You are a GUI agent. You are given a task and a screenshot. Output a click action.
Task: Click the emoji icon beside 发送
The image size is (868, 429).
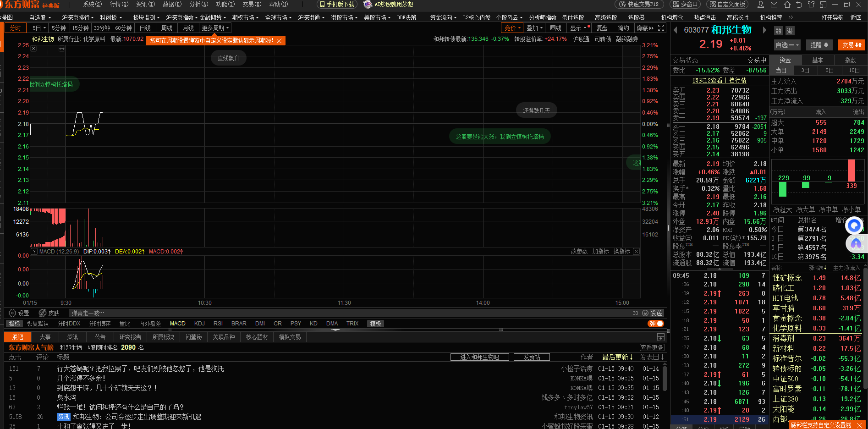tap(645, 313)
